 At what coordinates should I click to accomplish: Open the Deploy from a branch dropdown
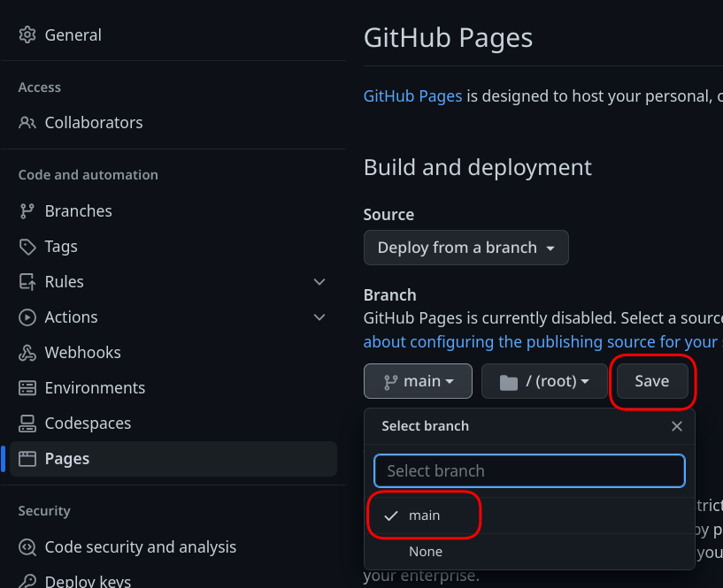(465, 248)
